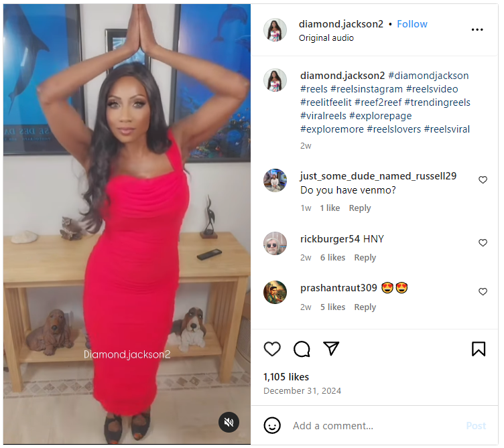Image resolution: width=504 pixels, height=448 pixels.
Task: Reply to prashantraut309's comment
Action: click(x=365, y=307)
